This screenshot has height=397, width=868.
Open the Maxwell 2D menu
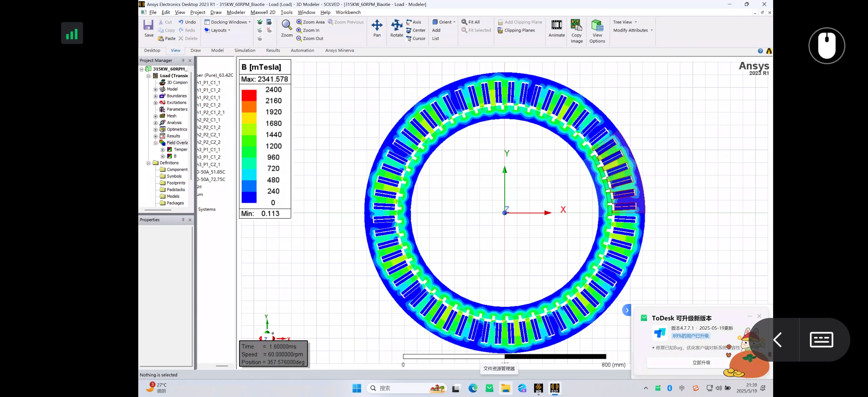(x=263, y=12)
